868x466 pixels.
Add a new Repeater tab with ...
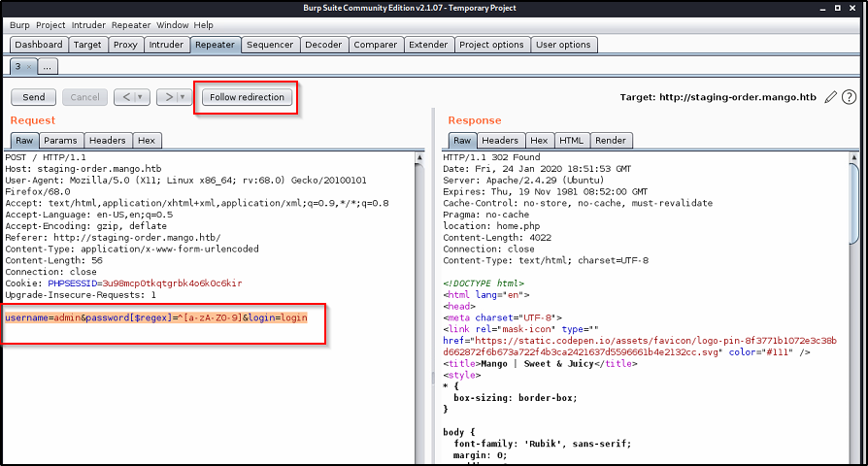47,66
